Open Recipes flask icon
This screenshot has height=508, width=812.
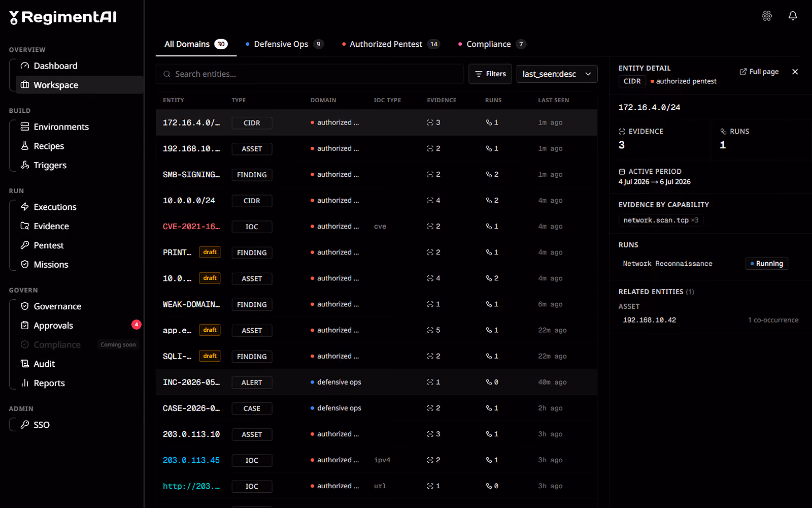tap(24, 146)
